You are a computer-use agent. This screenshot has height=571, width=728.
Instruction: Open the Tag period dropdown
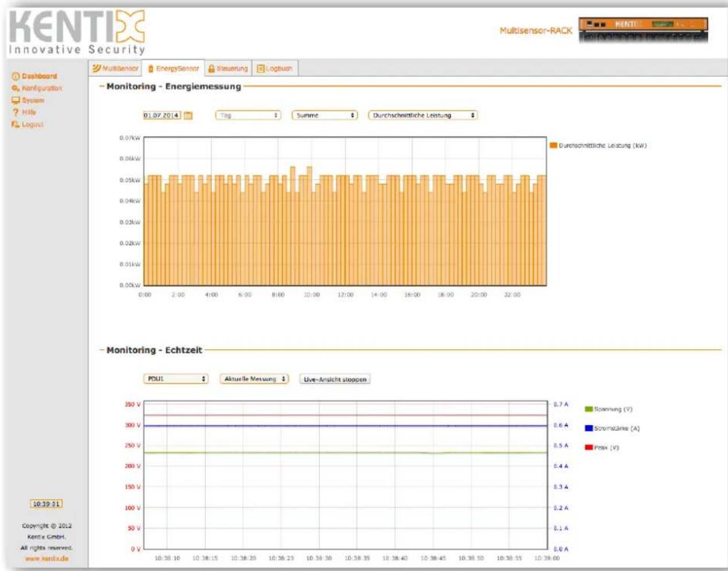(248, 115)
